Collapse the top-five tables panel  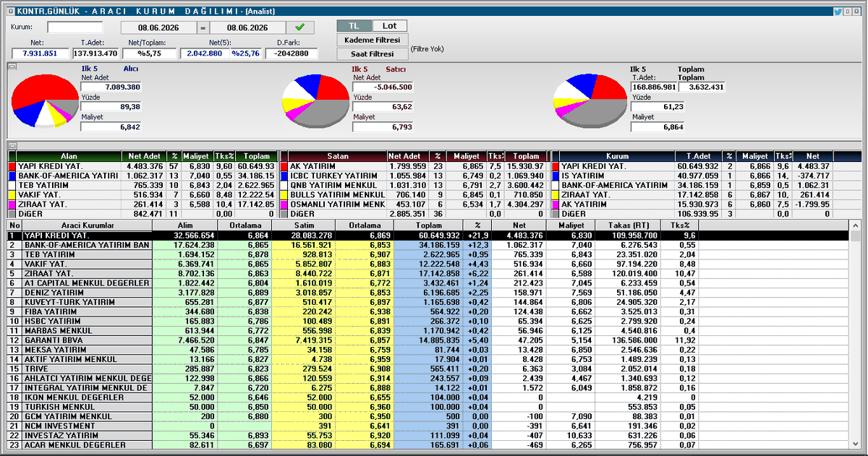[x=12, y=146]
